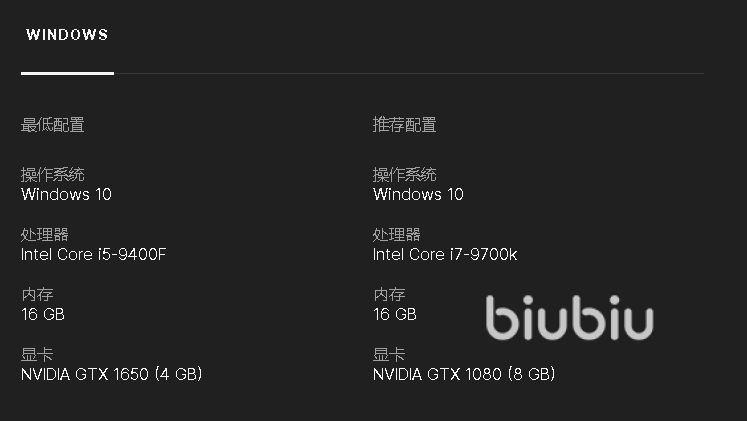Click the 显卡 label under 推荐配置
The image size is (747, 421).
tap(388, 355)
